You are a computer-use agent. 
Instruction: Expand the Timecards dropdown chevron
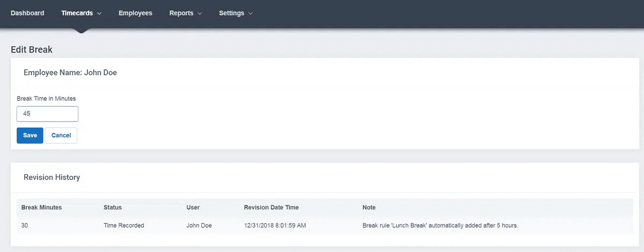99,13
